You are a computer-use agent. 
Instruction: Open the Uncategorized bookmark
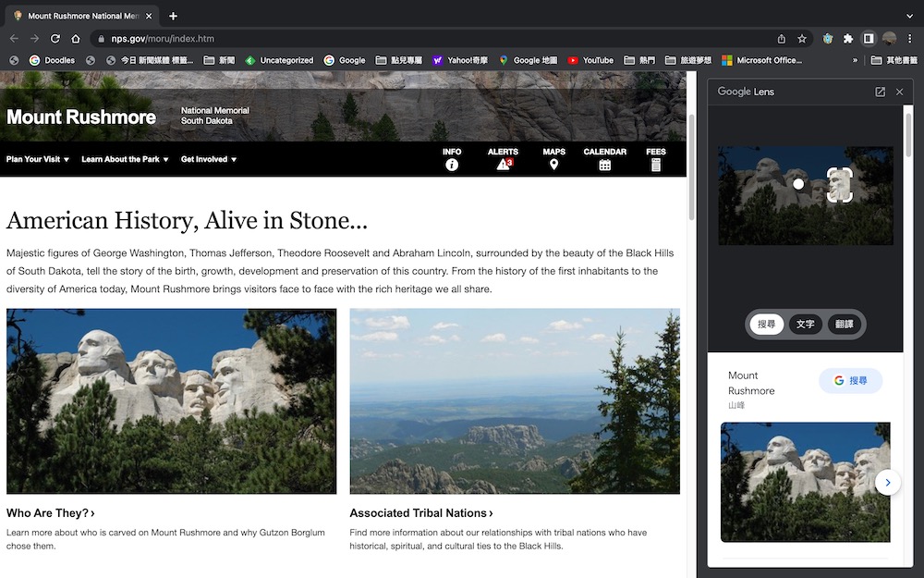[279, 60]
